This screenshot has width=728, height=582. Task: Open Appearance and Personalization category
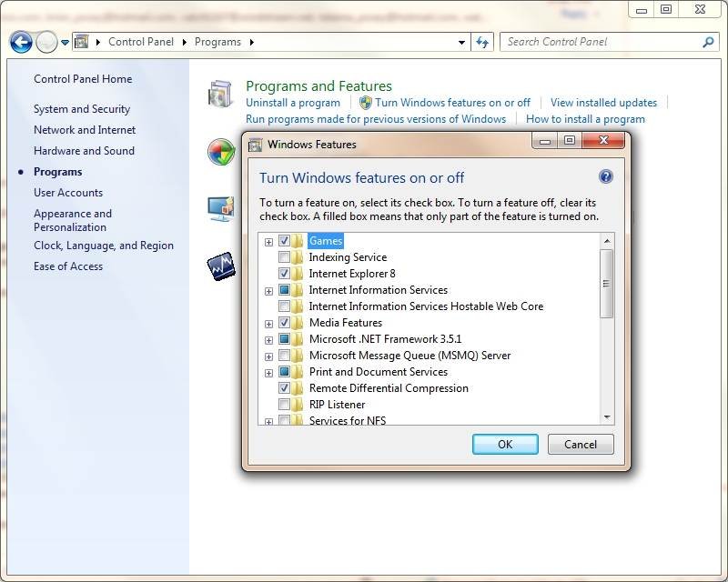coord(73,220)
